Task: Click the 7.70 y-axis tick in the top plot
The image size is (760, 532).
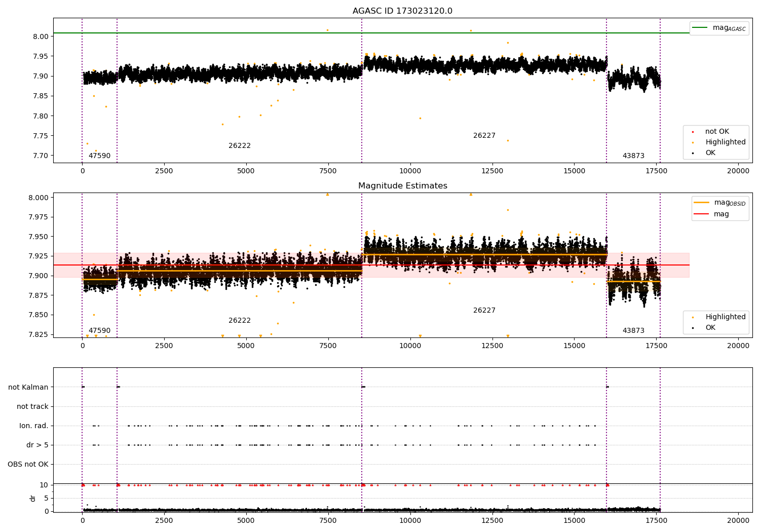Action: [41, 156]
